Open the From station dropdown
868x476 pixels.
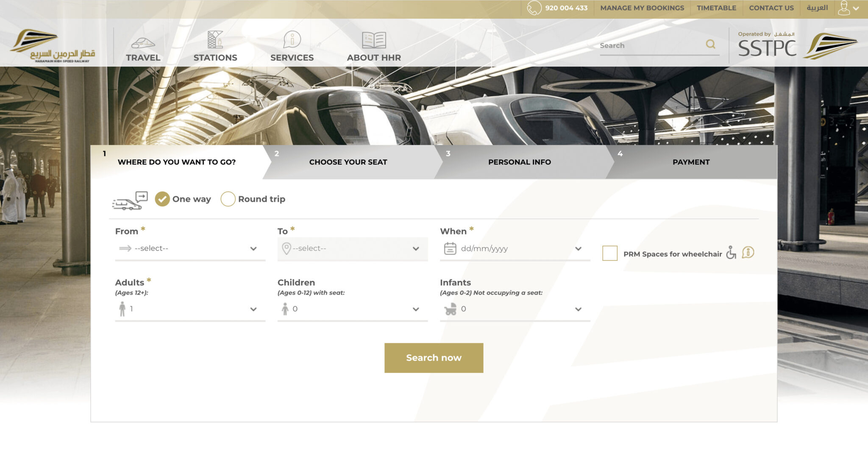190,248
